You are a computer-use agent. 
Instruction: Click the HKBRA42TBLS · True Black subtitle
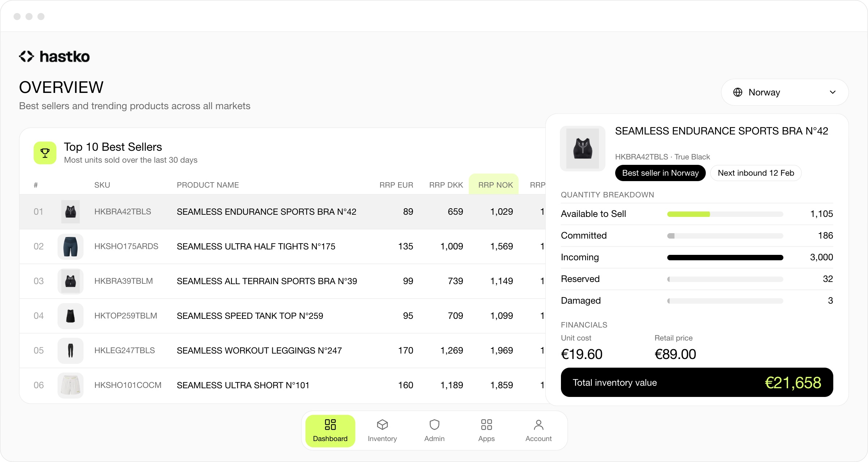[662, 157]
